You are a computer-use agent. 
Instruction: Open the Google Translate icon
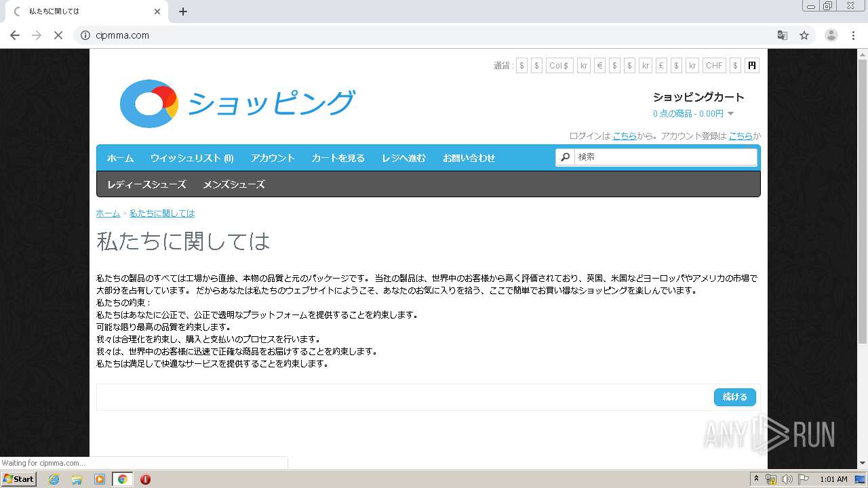[x=783, y=35]
